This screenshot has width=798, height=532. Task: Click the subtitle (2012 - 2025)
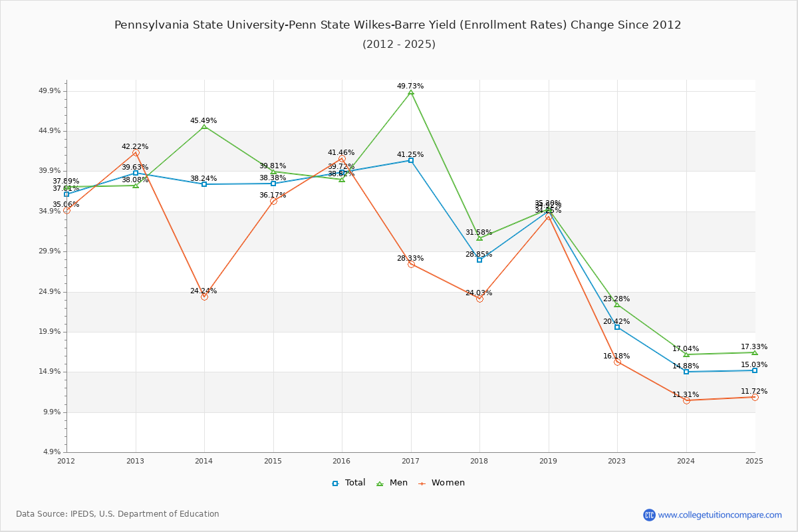399,45
